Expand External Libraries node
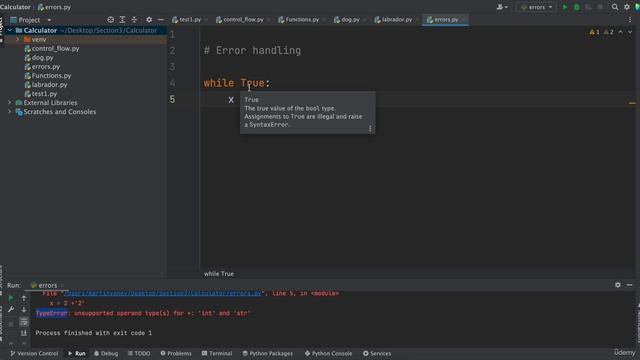640x360 pixels. (10, 102)
